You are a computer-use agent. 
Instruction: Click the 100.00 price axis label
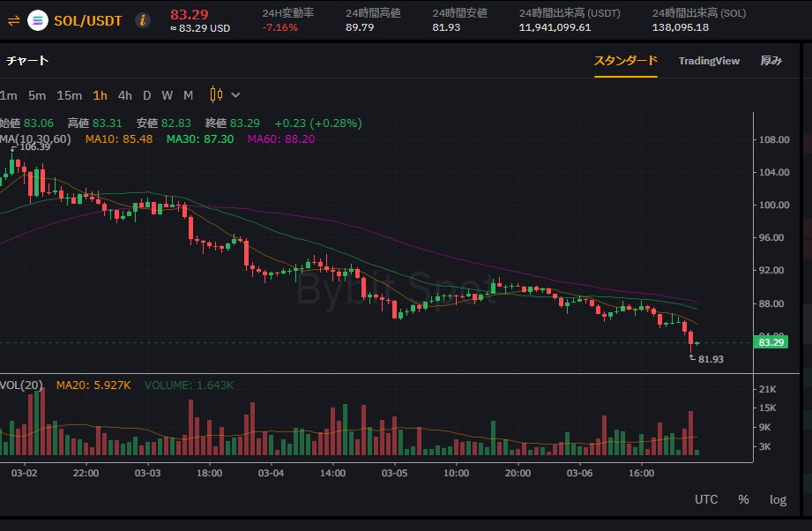coord(774,205)
